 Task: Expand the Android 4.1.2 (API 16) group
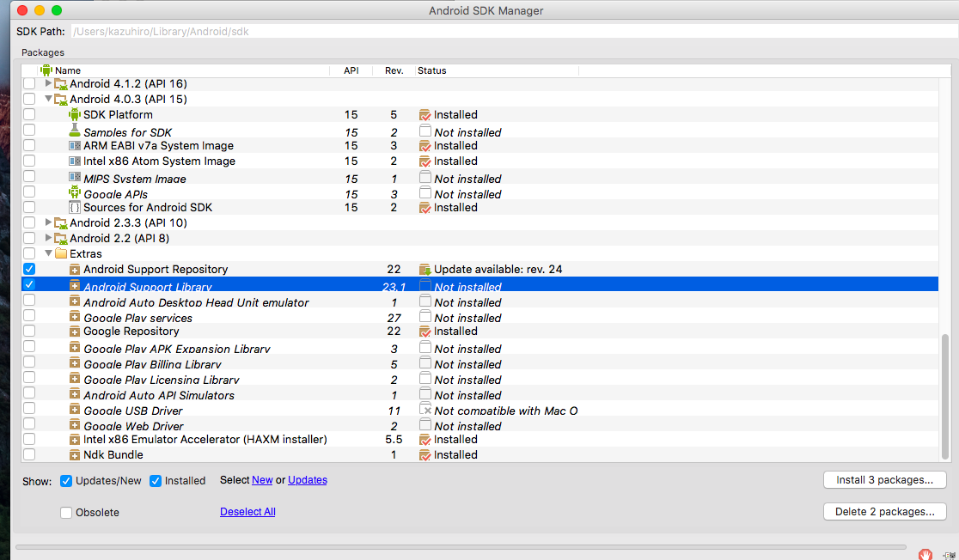(x=48, y=83)
